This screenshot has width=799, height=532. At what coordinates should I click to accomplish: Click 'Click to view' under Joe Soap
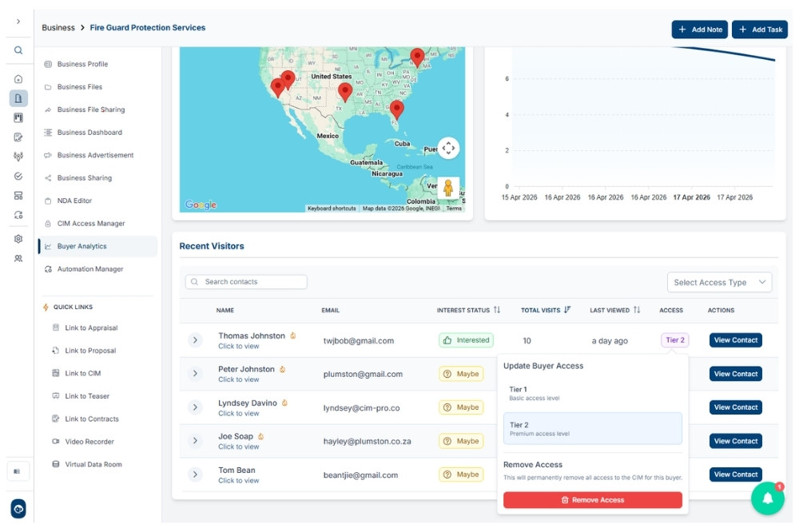point(238,447)
